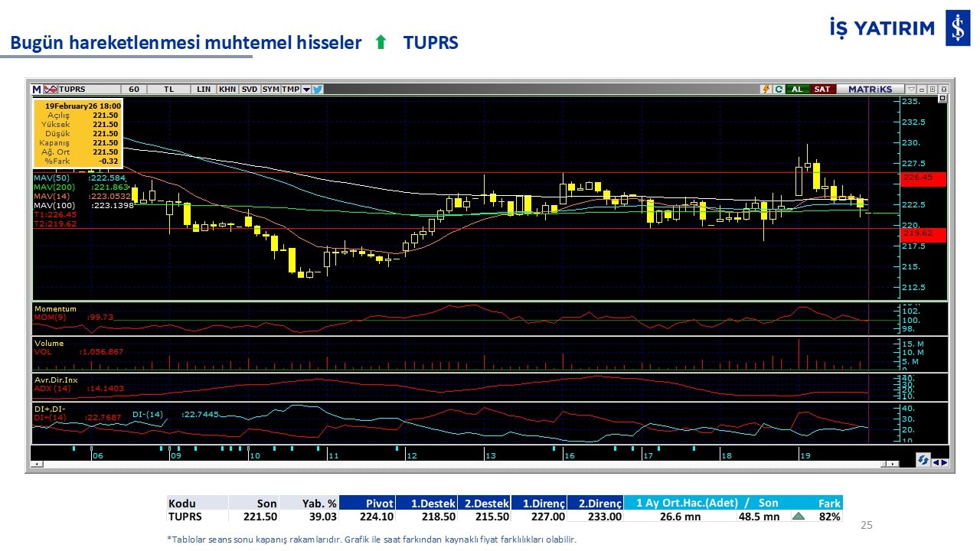Image resolution: width=980 pixels, height=551 pixels.
Task: Click the blue sync icon at bottom right
Action: (x=923, y=460)
